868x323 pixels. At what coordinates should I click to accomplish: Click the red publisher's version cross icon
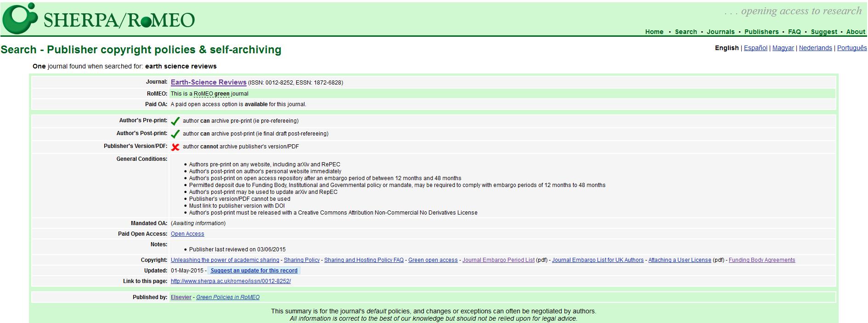click(175, 147)
